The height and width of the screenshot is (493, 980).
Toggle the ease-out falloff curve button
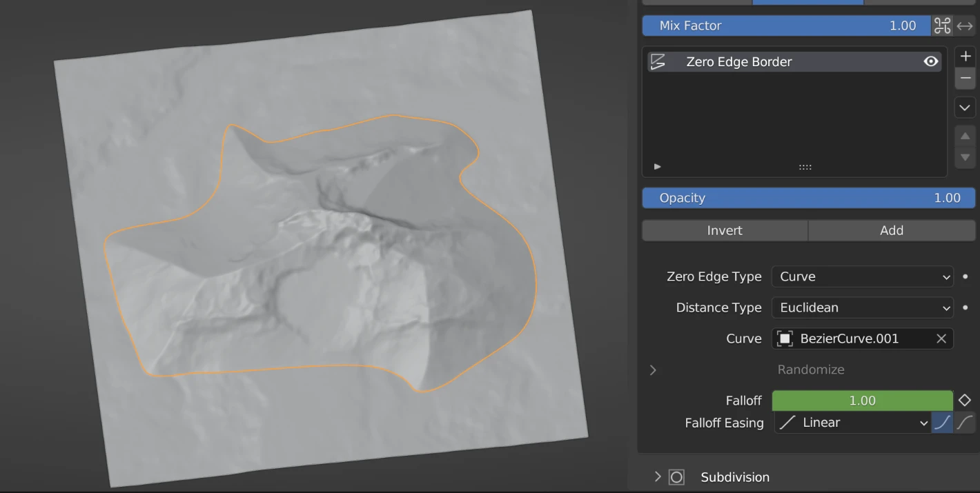[x=964, y=423]
